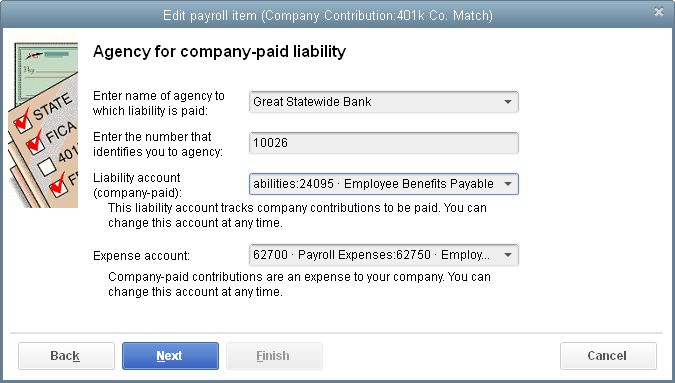This screenshot has width=675, height=383.
Task: Click the paycheck illustration at top left
Action: point(46,69)
